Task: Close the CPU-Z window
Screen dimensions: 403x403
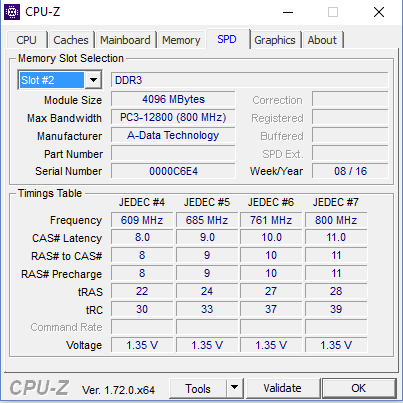Action: [379, 12]
